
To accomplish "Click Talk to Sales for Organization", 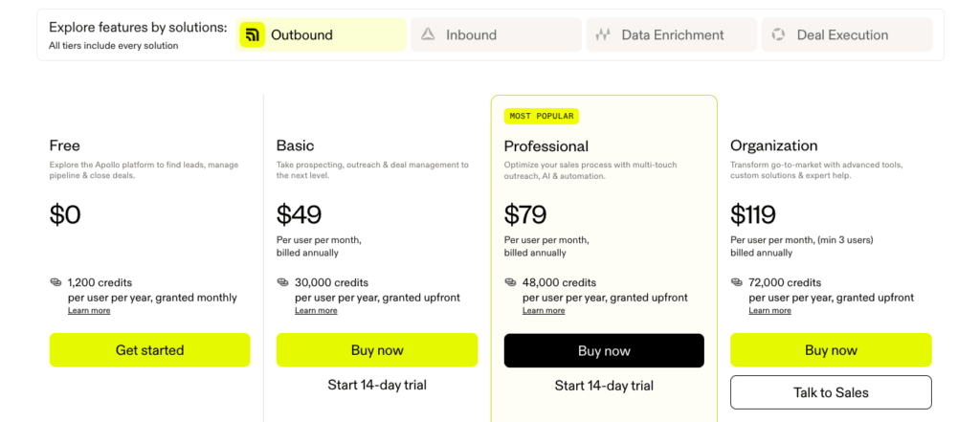I will tap(831, 392).
